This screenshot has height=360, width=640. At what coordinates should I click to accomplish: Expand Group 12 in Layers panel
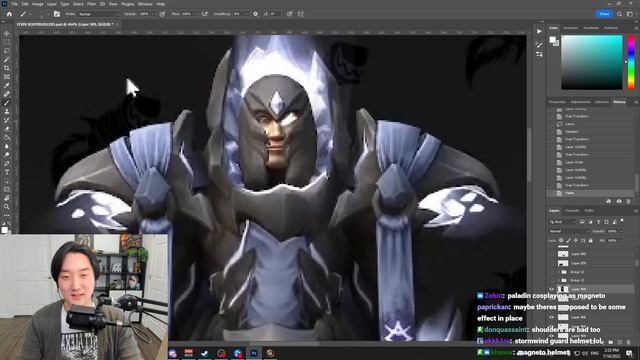[x=559, y=272]
